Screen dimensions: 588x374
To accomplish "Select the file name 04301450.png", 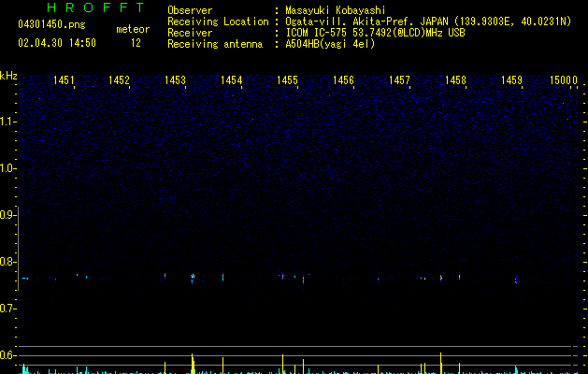I will click(x=51, y=24).
